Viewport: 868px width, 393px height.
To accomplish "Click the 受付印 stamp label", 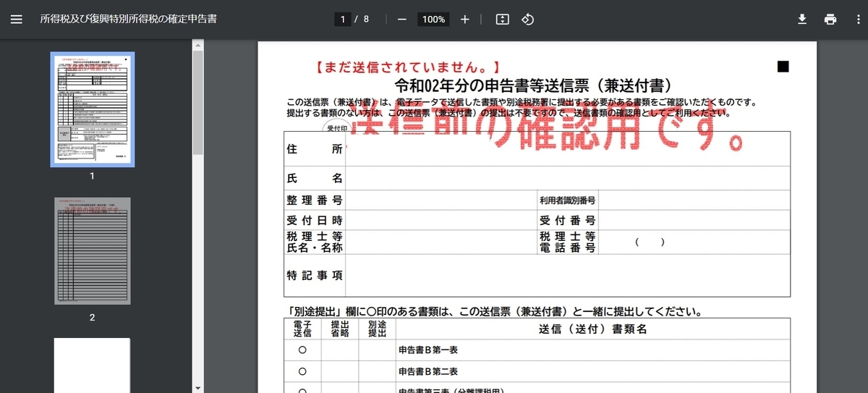I will (x=337, y=127).
